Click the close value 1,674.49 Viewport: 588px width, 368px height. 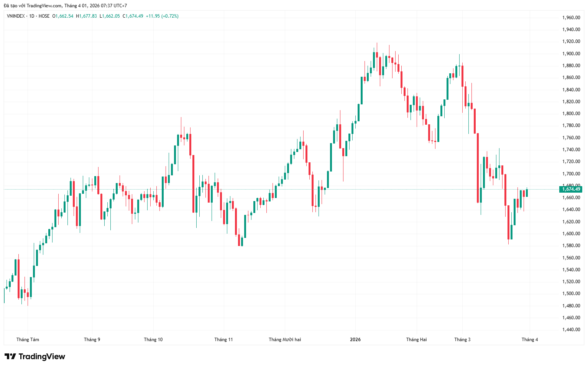tap(134, 16)
